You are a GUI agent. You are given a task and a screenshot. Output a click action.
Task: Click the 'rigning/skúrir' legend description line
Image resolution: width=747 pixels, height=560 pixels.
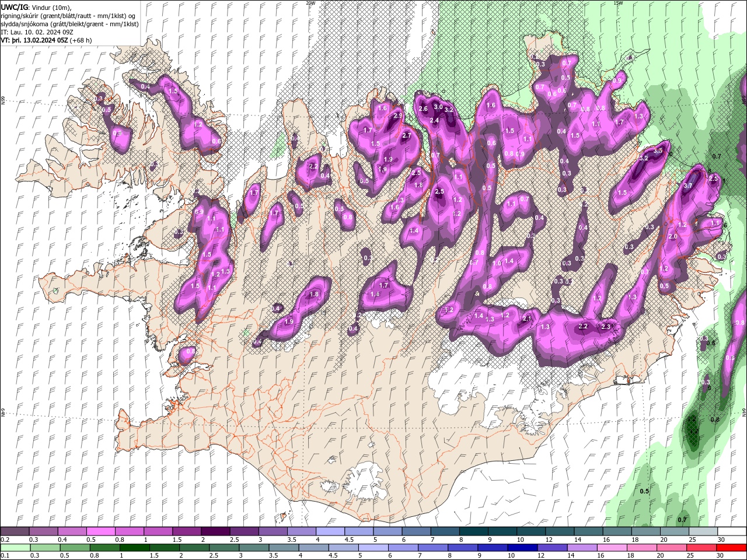click(x=69, y=16)
